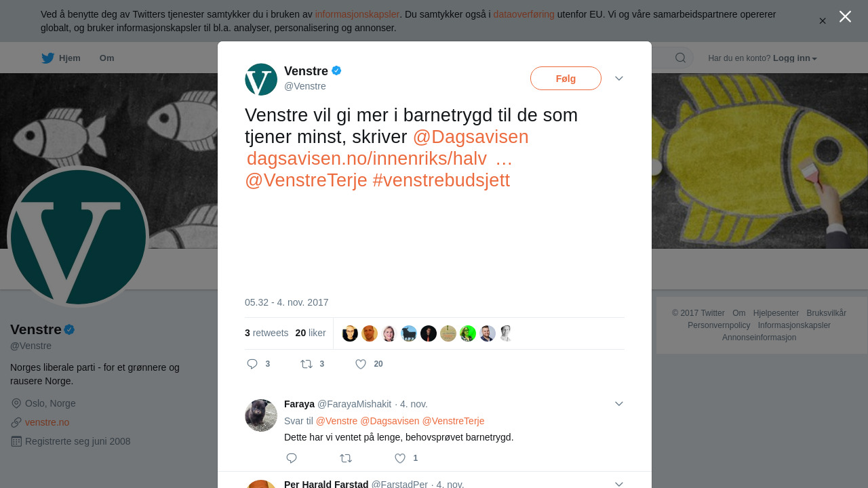The width and height of the screenshot is (868, 488).
Task: Click the search magnifier icon in top bar
Action: (680, 58)
